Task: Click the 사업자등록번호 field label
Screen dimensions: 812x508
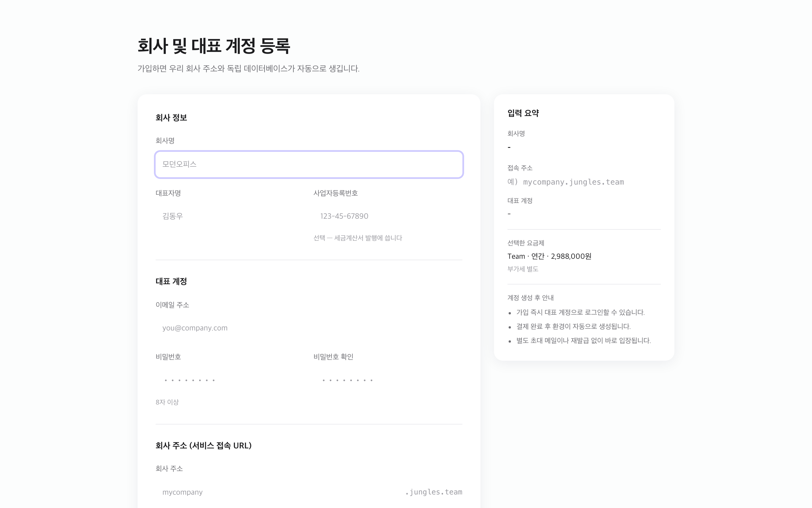Action: tap(336, 193)
